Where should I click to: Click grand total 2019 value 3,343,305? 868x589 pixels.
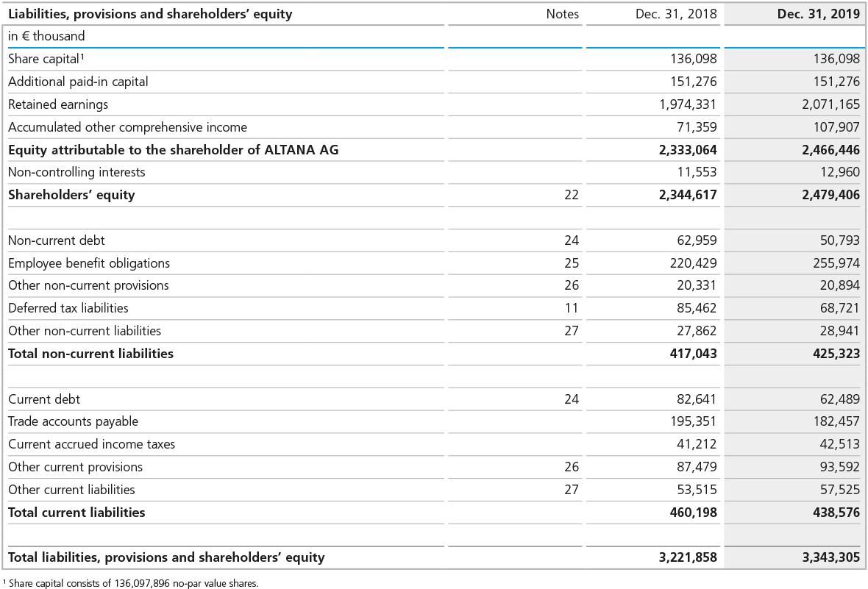click(830, 557)
